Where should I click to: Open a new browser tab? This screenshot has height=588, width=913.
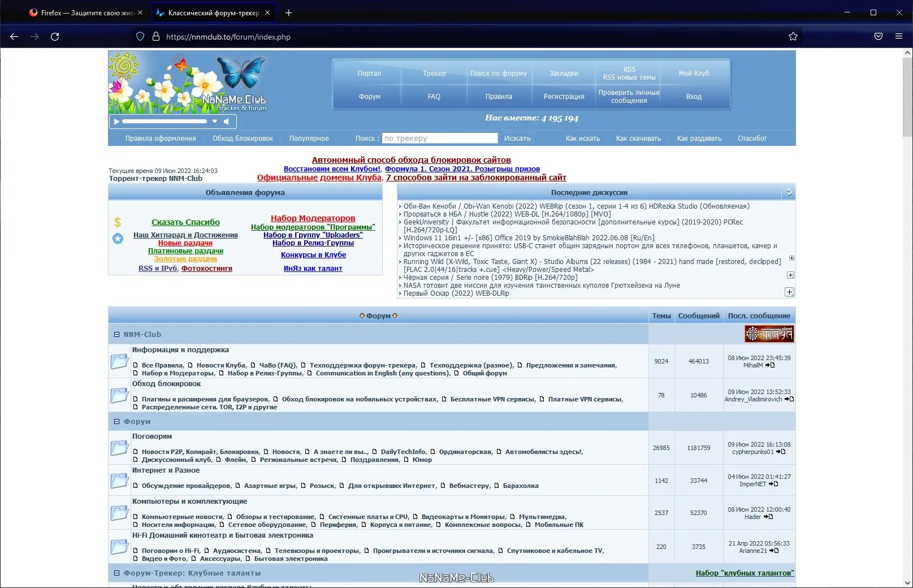288,12
